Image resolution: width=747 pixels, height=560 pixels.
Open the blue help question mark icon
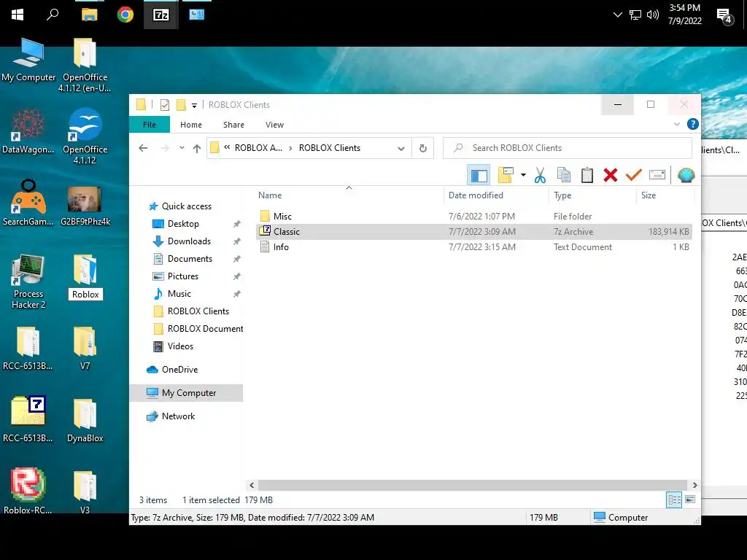pos(693,124)
